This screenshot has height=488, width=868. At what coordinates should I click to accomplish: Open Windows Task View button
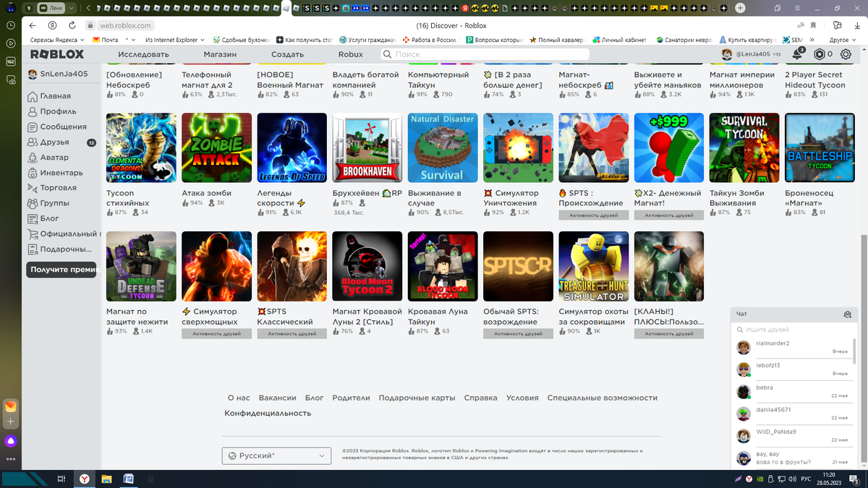pyautogui.click(x=62, y=479)
